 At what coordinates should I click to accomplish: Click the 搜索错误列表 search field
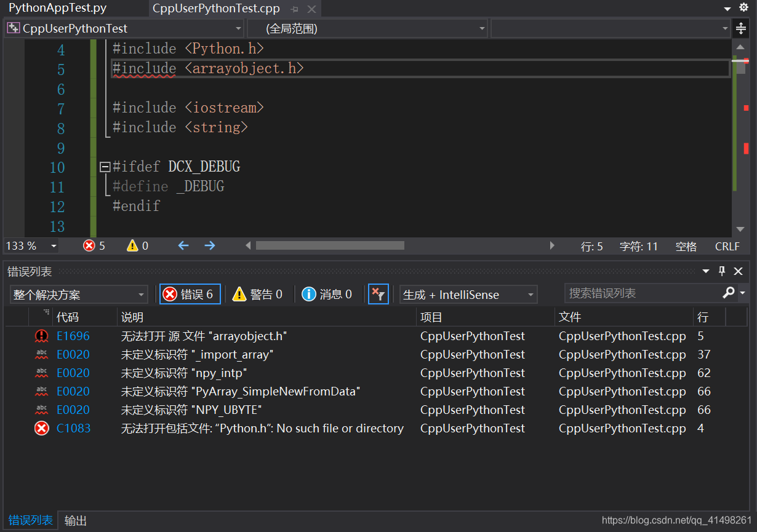pos(643,293)
